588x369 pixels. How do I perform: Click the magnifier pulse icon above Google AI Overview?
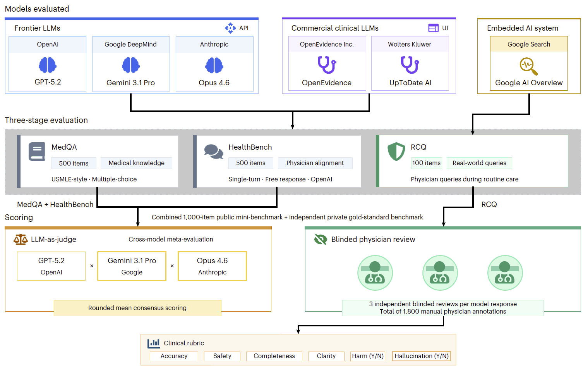pyautogui.click(x=529, y=66)
